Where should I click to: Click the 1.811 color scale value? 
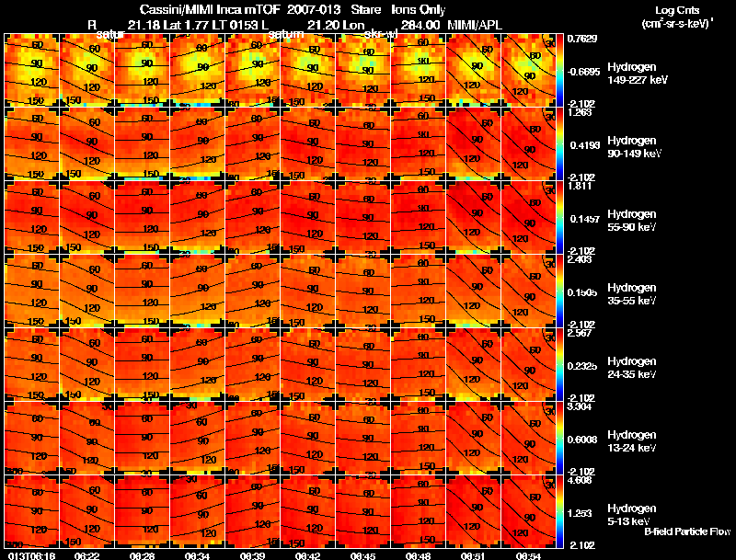[x=580, y=186]
